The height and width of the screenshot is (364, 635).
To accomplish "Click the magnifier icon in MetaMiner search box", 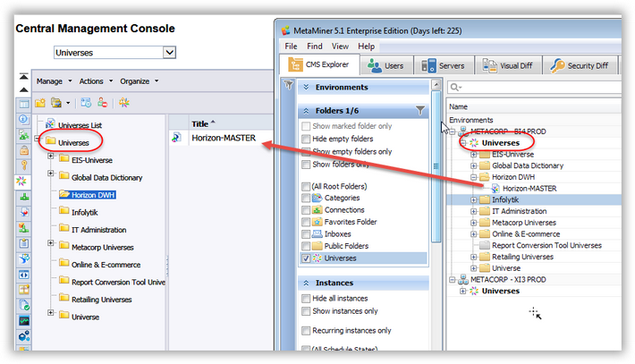I will click(x=455, y=87).
